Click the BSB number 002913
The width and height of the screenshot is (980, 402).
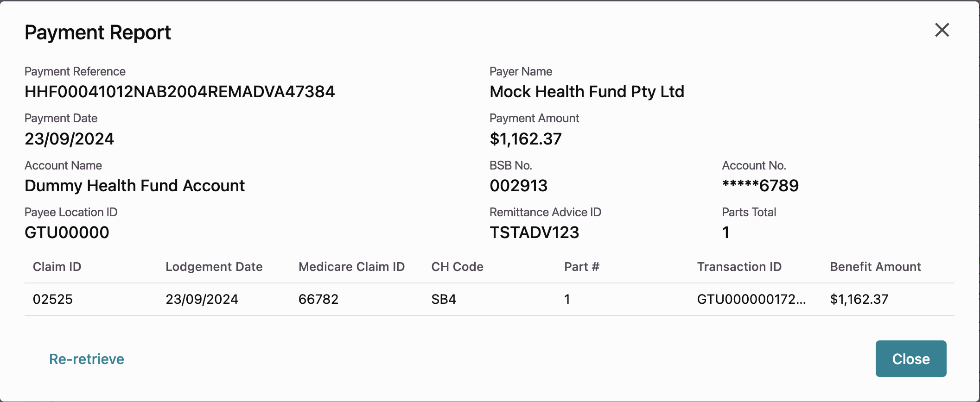(x=518, y=186)
